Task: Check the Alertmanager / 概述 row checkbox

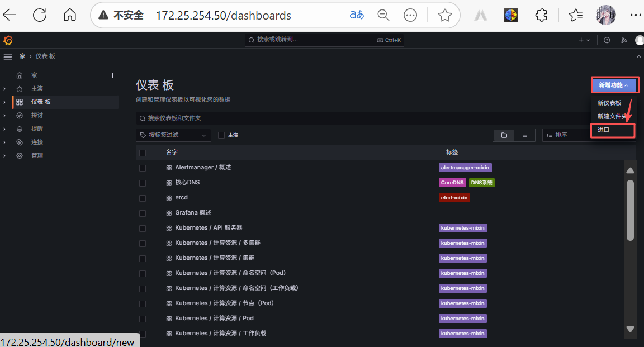Action: [143, 168]
